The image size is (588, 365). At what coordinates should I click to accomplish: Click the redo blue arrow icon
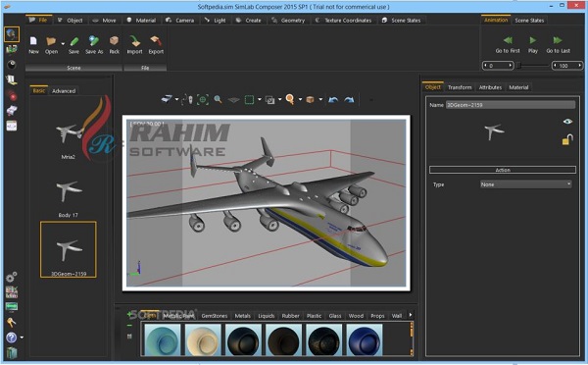(349, 99)
